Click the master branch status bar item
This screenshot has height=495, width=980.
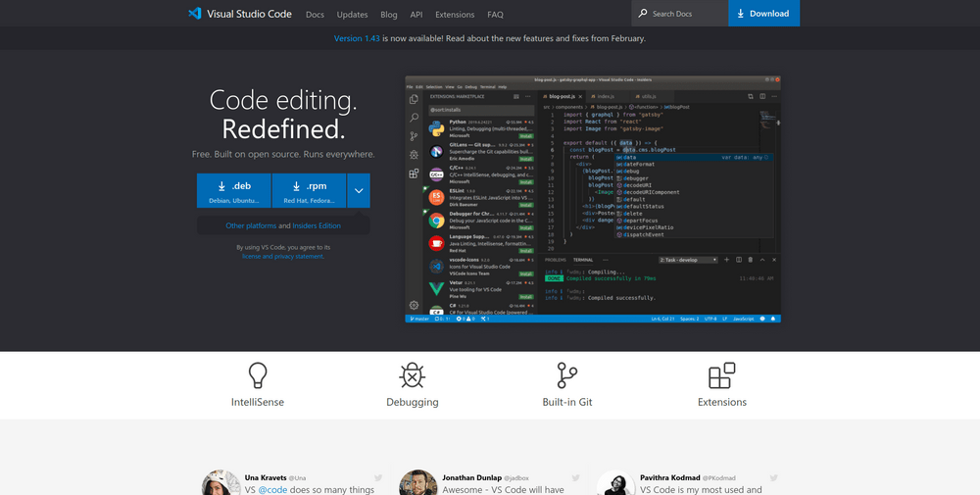pyautogui.click(x=419, y=319)
